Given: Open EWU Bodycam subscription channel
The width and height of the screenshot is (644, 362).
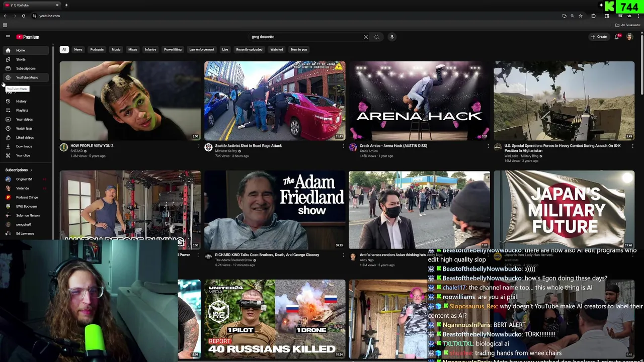Looking at the screenshot, I should [x=26, y=206].
